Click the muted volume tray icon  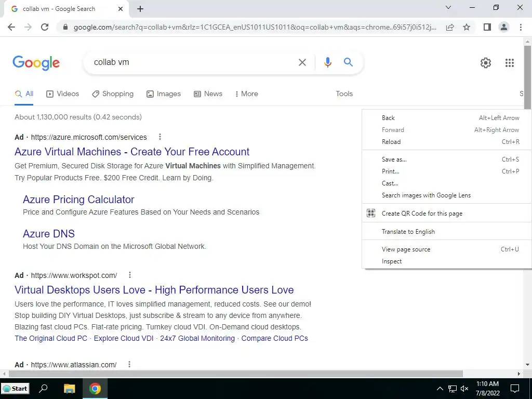click(464, 389)
